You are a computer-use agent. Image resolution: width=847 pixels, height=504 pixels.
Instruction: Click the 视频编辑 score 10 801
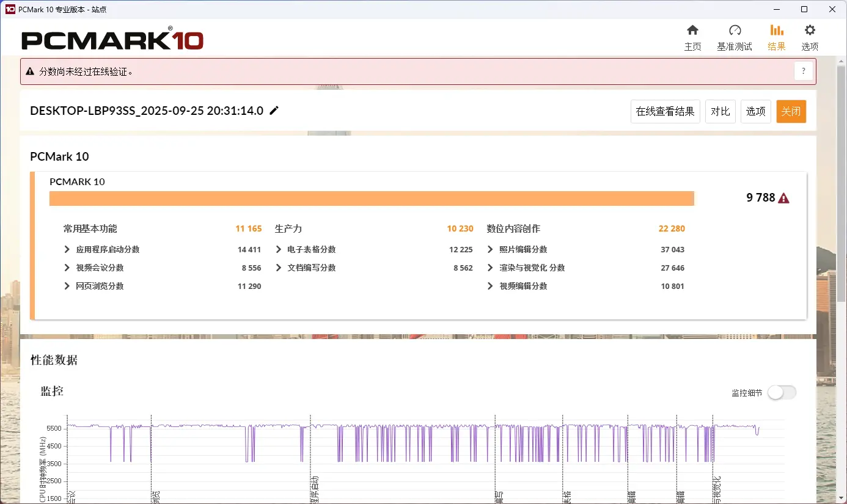point(673,287)
